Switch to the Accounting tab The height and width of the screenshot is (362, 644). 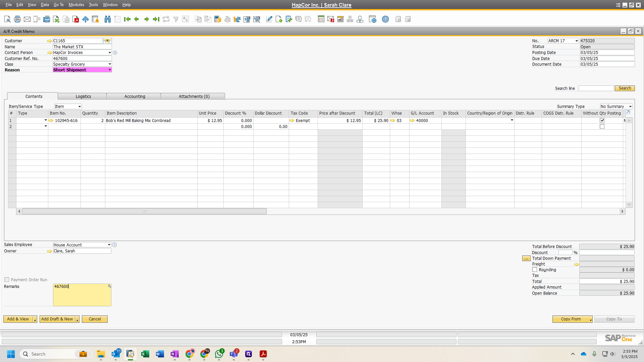point(135,96)
